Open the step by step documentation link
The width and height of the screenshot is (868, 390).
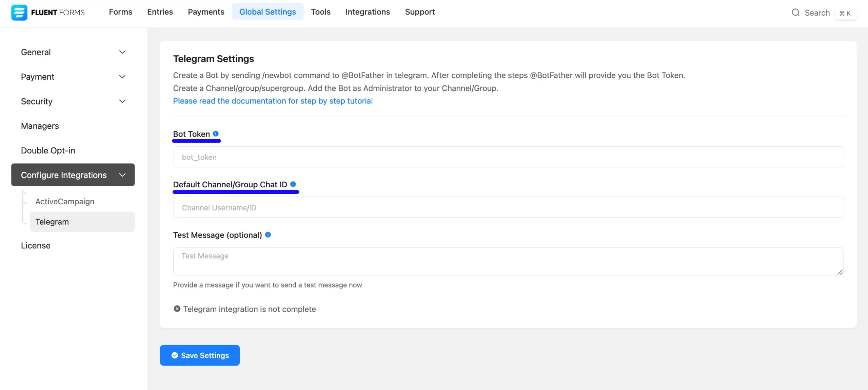tap(273, 101)
